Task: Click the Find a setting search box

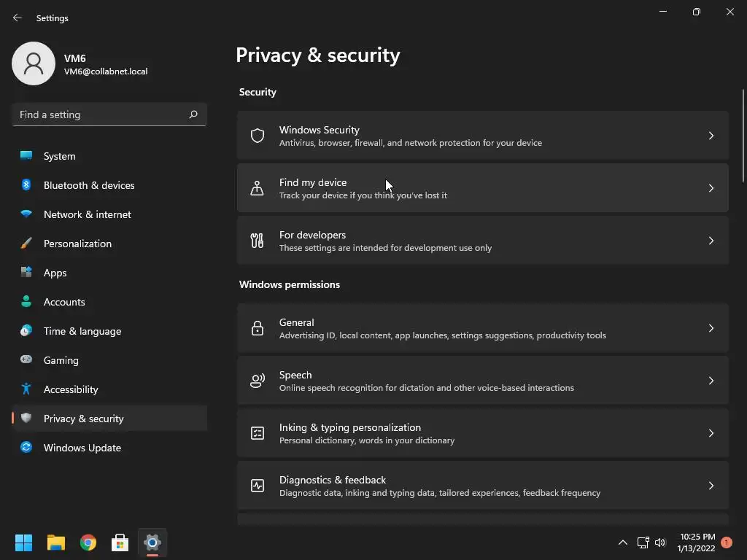Action: click(101, 114)
